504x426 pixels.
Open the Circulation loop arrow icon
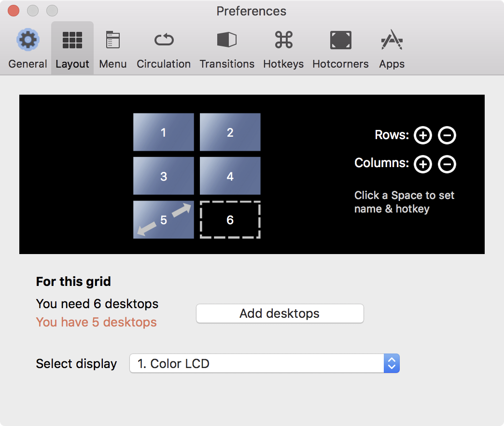coord(164,41)
